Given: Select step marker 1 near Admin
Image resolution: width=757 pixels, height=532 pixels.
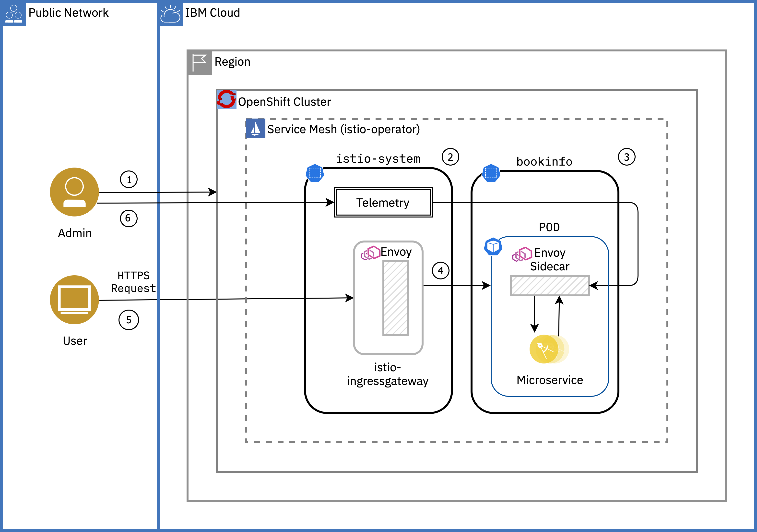Looking at the screenshot, I should click(129, 180).
